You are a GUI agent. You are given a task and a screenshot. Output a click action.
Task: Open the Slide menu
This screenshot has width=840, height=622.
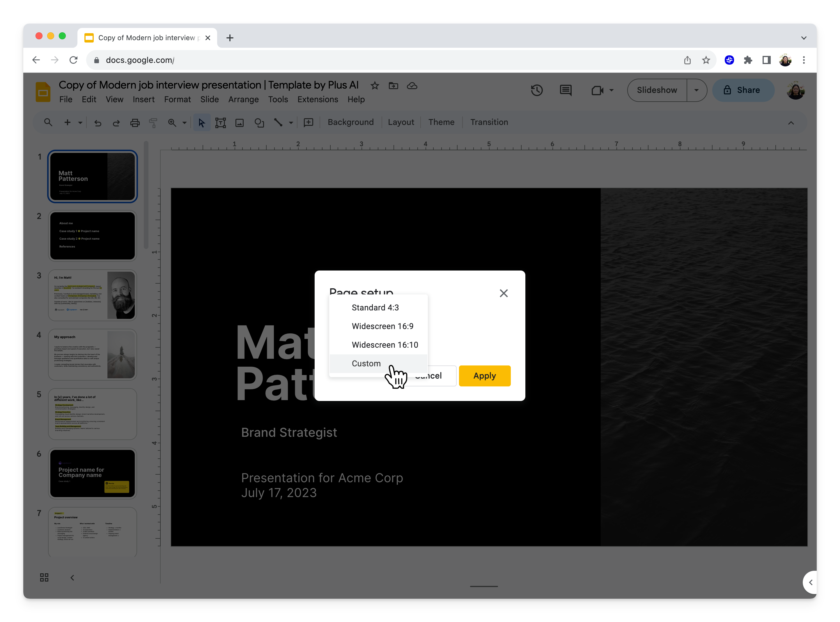coord(209,99)
